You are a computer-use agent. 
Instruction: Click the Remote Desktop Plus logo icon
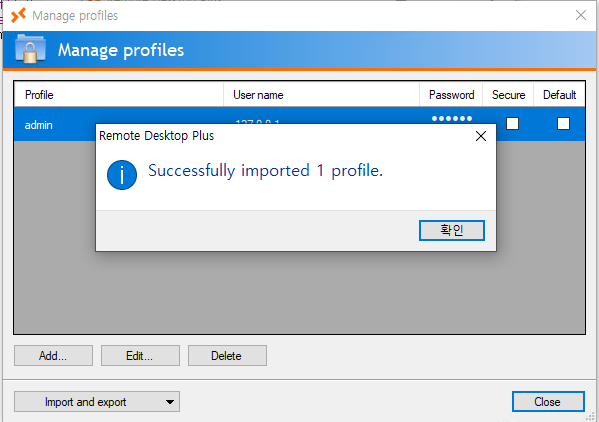click(18, 15)
